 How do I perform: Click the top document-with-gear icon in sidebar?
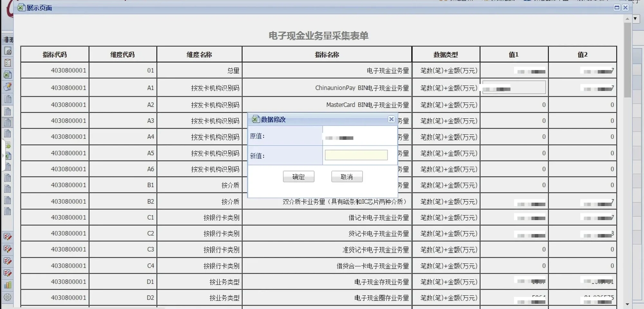[x=8, y=51]
